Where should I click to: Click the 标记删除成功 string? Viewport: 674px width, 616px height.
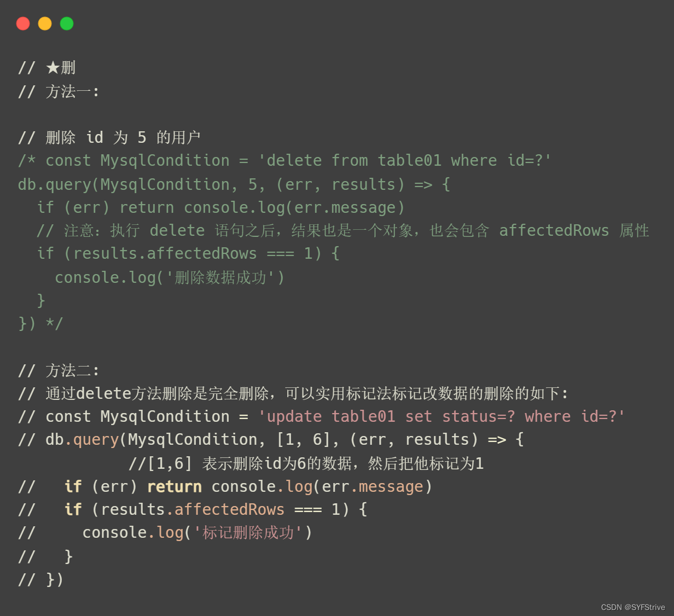(x=248, y=533)
